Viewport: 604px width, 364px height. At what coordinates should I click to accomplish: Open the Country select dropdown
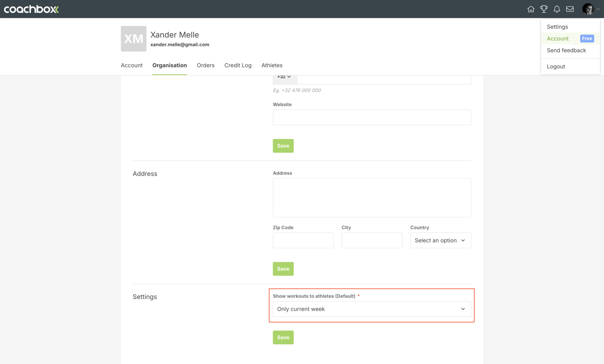pos(440,240)
